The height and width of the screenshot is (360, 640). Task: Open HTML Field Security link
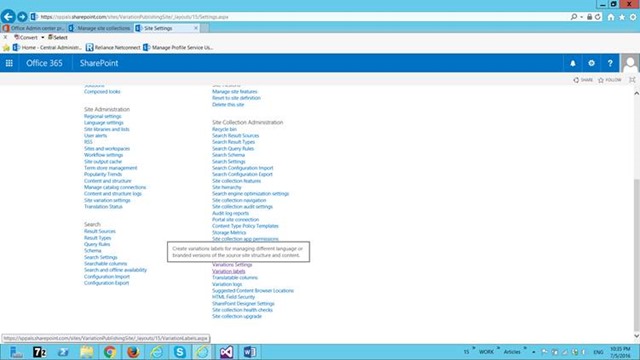point(233,297)
